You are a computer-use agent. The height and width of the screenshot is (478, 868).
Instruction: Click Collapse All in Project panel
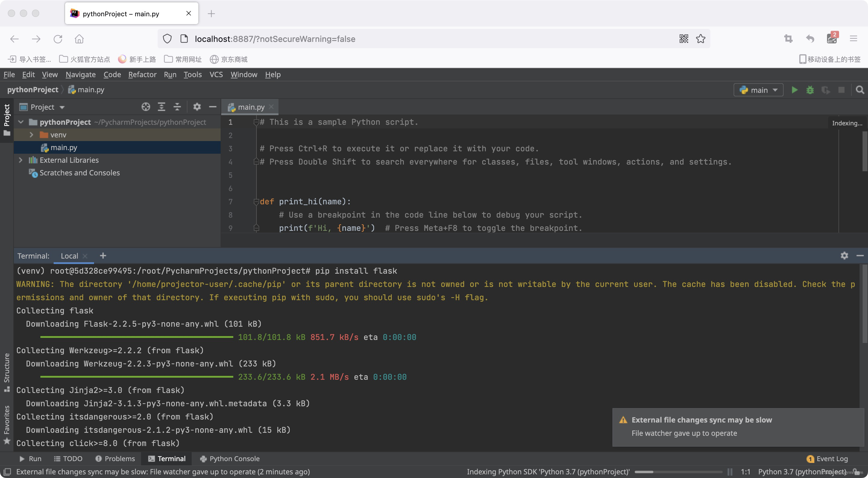coord(177,107)
